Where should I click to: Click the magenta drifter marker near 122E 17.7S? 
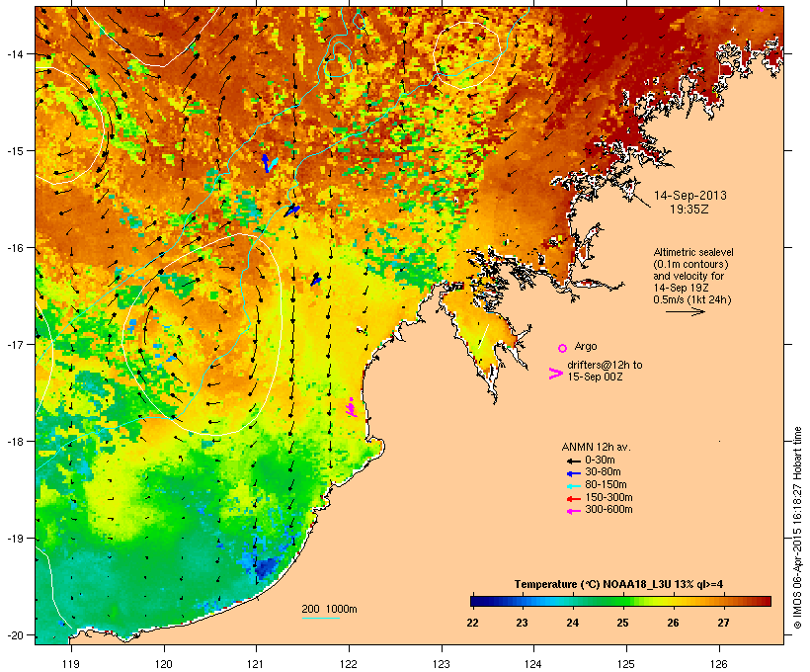[x=351, y=408]
